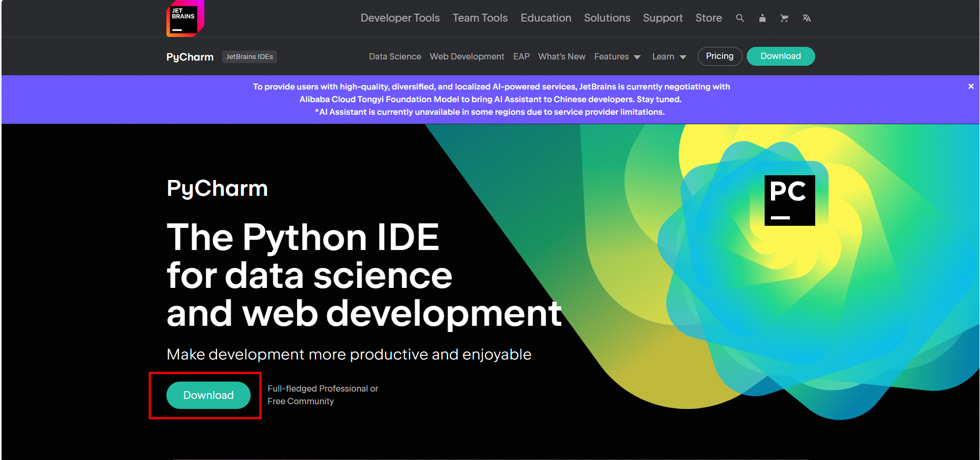Click the large PyCharm hero title

pos(217,189)
